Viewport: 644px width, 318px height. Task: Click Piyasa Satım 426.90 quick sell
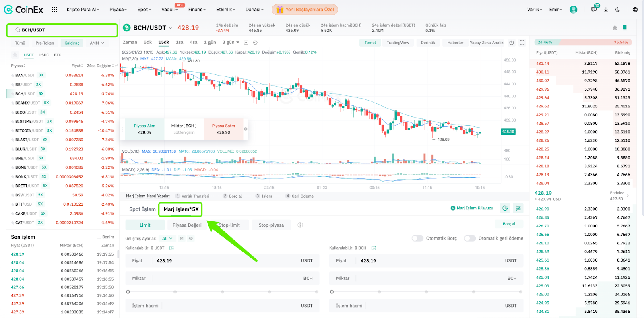pyautogui.click(x=223, y=129)
